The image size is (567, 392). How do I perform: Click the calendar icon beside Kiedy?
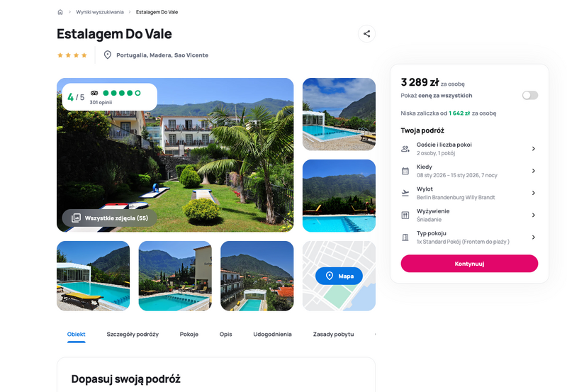tap(405, 171)
